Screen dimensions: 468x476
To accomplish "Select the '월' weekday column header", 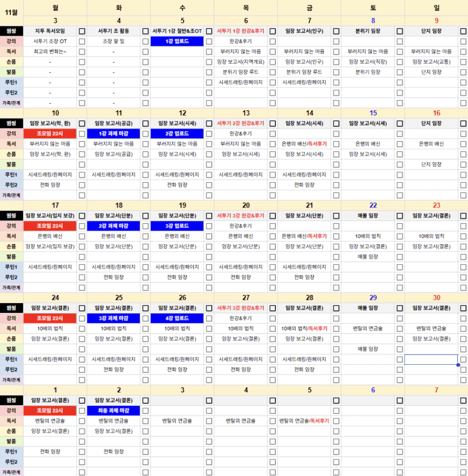I will click(x=55, y=8).
